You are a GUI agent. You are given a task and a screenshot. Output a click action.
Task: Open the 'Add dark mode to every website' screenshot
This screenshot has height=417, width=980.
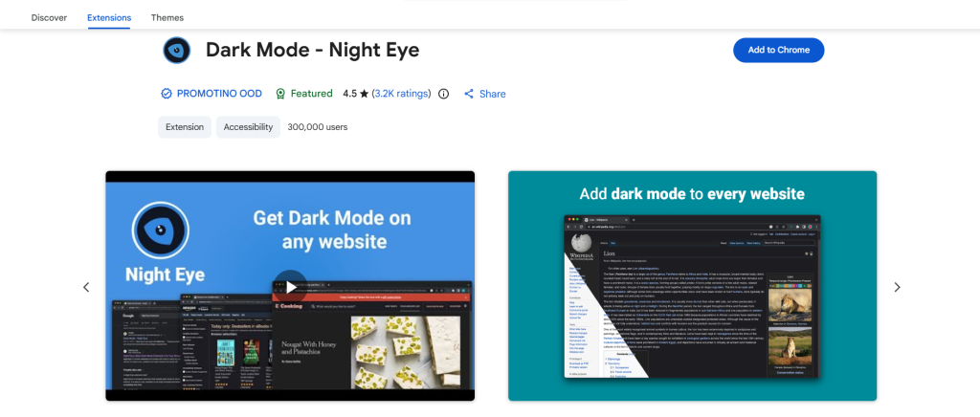693,286
